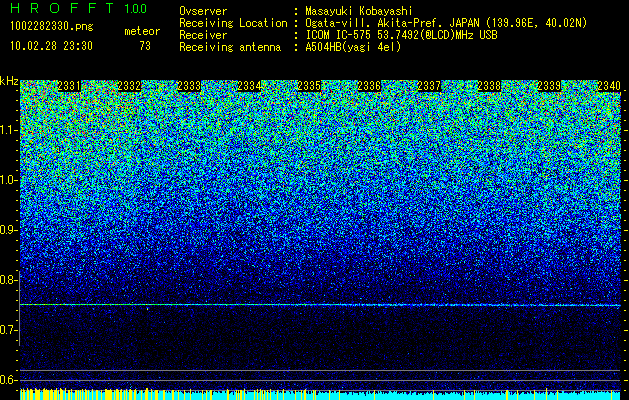The width and height of the screenshot is (629, 400).
Task: Click the 2333 time marker
Action: (x=189, y=86)
